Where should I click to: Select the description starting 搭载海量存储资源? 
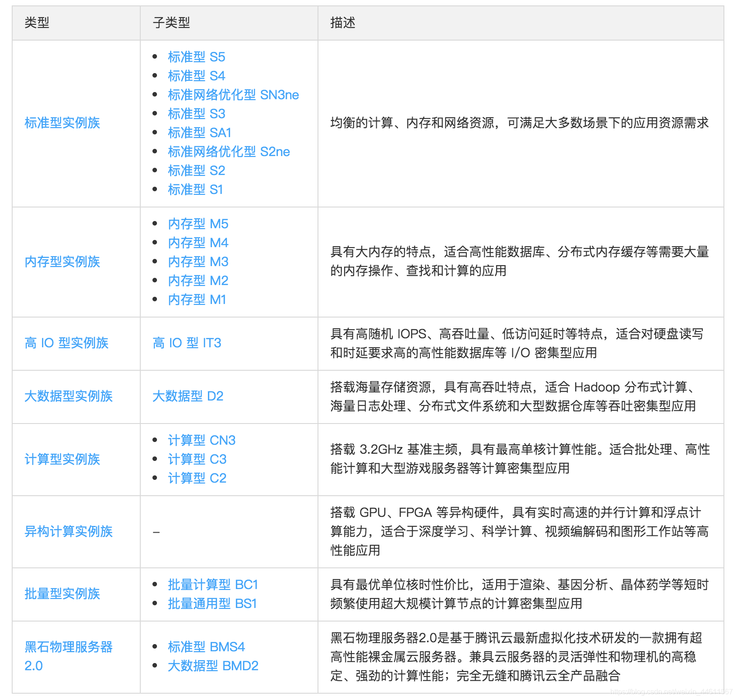pyautogui.click(x=513, y=396)
